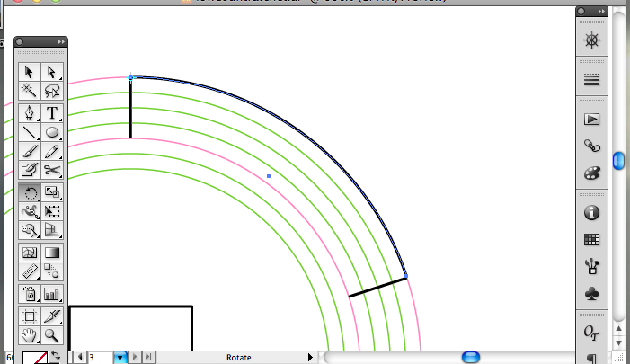This screenshot has width=630, height=364.
Task: Select the Gradient tool
Action: [52, 253]
